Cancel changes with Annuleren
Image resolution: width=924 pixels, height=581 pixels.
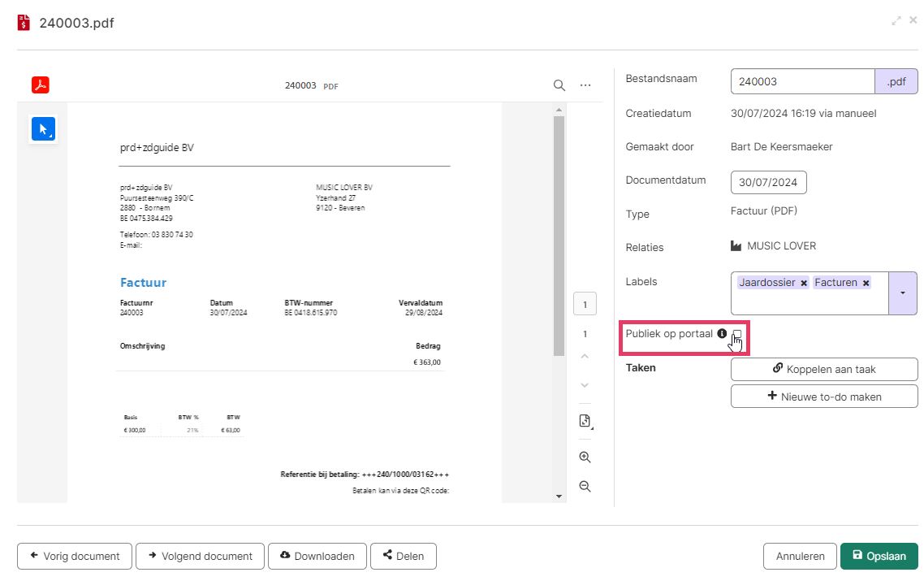[x=800, y=557]
